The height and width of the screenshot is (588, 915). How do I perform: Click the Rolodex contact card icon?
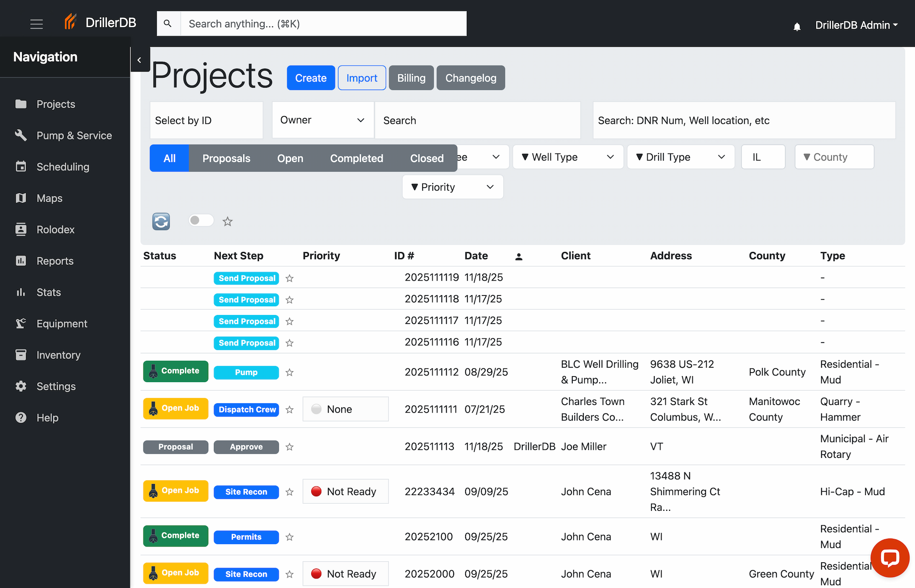[x=21, y=229]
